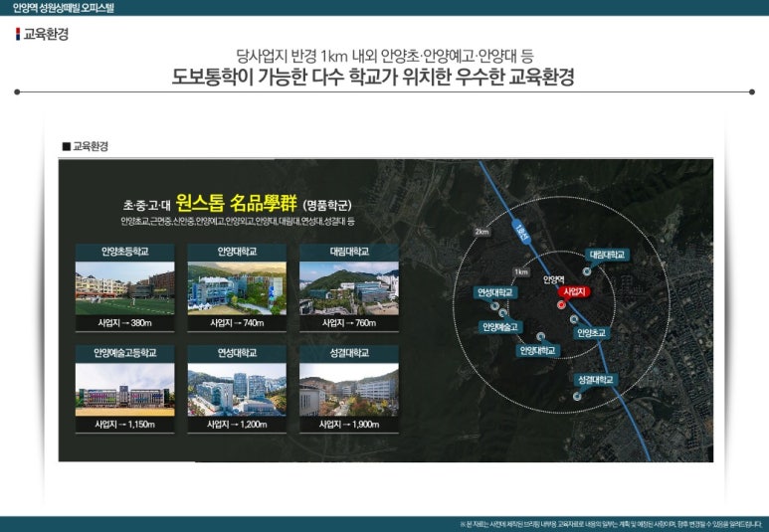Image resolution: width=769 pixels, height=532 pixels.
Task: Click the 안양역 성원상떼빌 오피스텔 header title
Action: point(64,8)
